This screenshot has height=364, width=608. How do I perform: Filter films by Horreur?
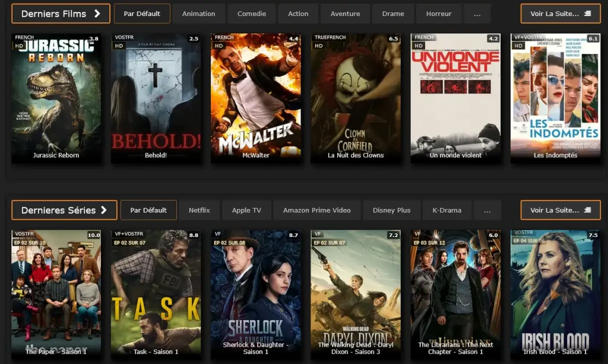tap(439, 14)
